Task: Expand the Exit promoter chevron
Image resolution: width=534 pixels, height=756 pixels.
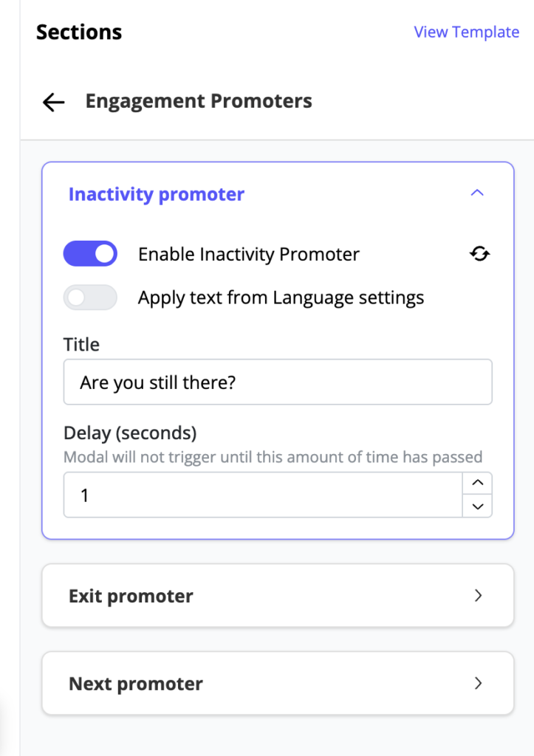Action: (478, 596)
